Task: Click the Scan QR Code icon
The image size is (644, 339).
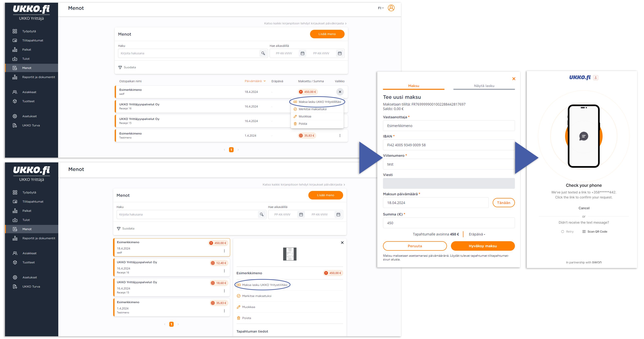Action: tap(584, 232)
